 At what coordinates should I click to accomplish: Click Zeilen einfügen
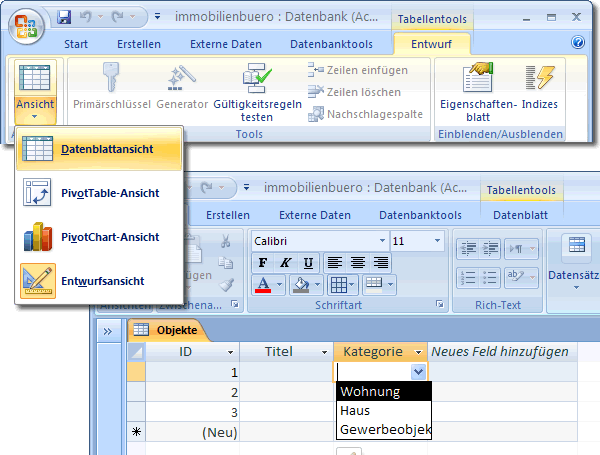(358, 70)
